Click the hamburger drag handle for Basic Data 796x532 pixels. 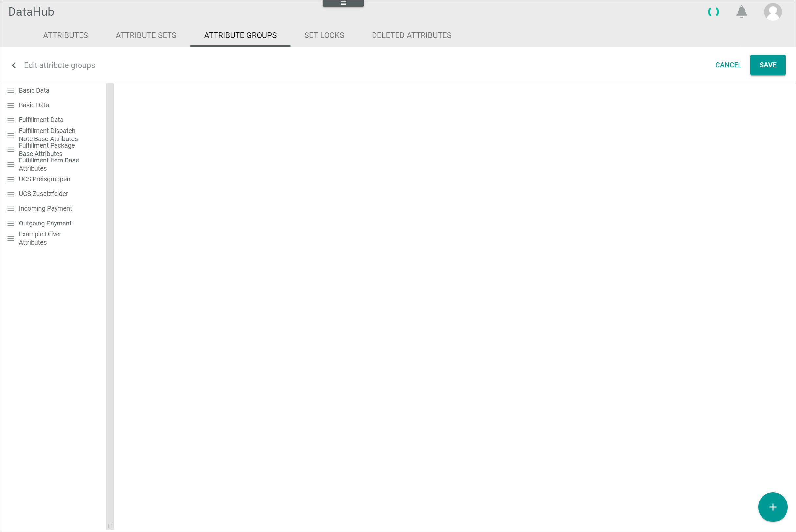[10, 90]
